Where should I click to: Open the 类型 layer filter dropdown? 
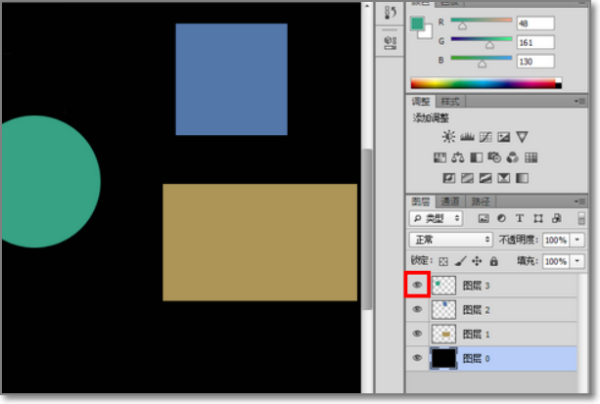click(436, 218)
